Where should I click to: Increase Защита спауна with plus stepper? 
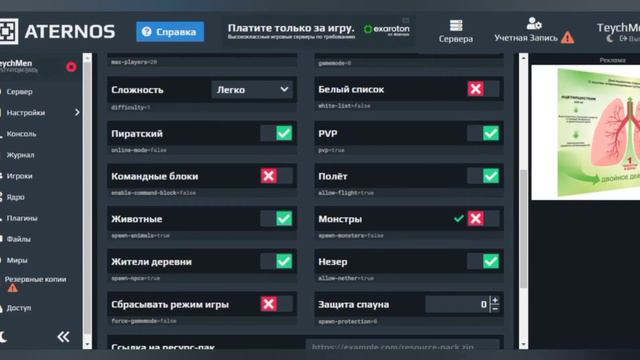click(x=495, y=300)
